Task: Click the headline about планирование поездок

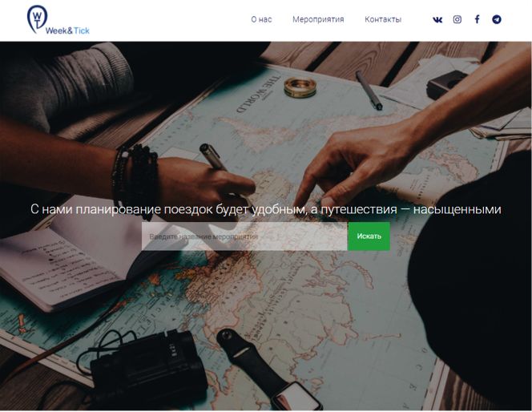Action: click(266, 209)
